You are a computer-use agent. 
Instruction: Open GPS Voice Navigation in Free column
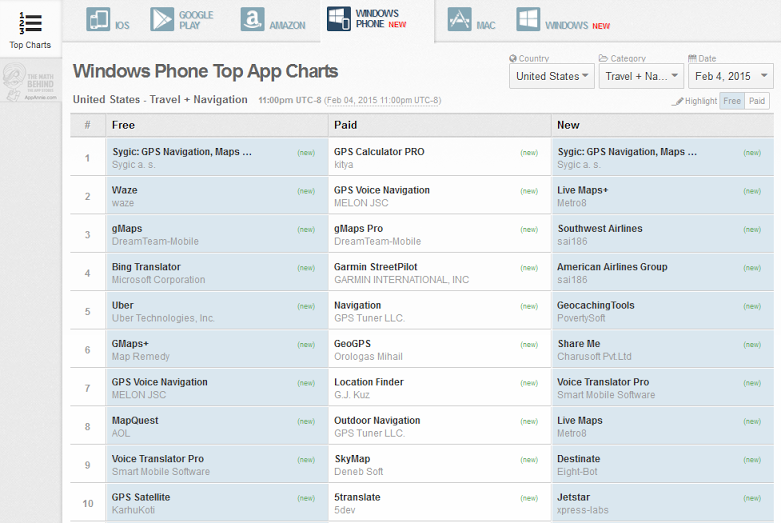pos(159,382)
